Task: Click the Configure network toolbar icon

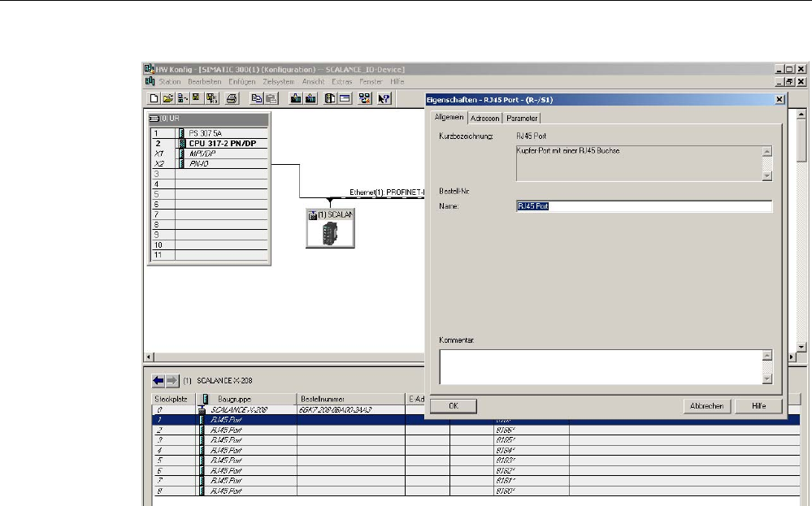Action: click(365, 98)
